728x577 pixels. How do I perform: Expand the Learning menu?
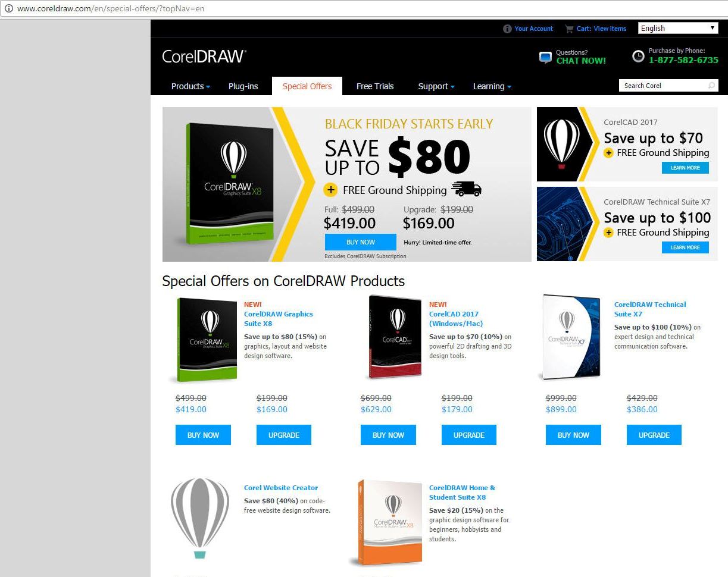click(492, 86)
